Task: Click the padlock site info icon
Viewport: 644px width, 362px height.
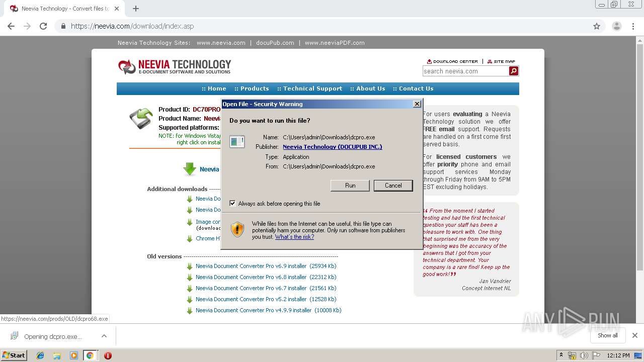Action: coord(63,26)
